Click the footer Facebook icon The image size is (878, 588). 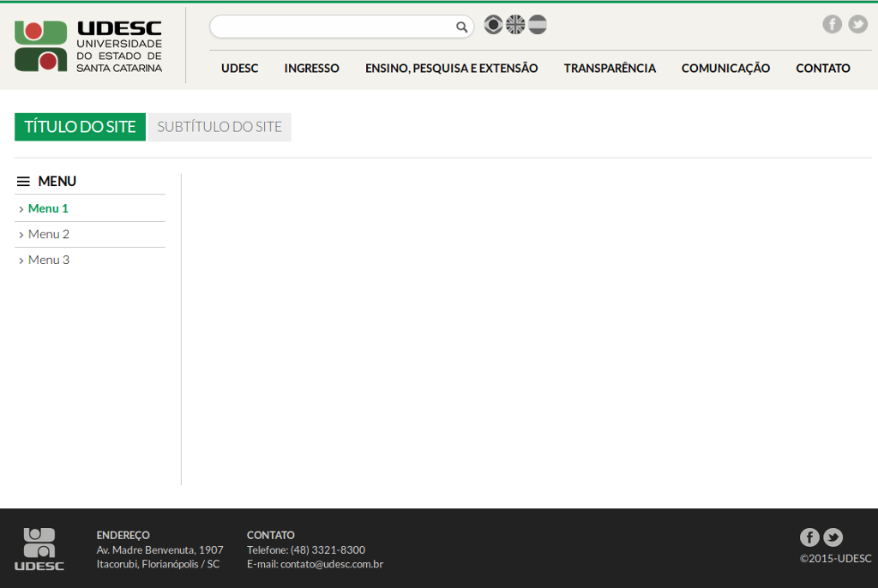coord(809,537)
